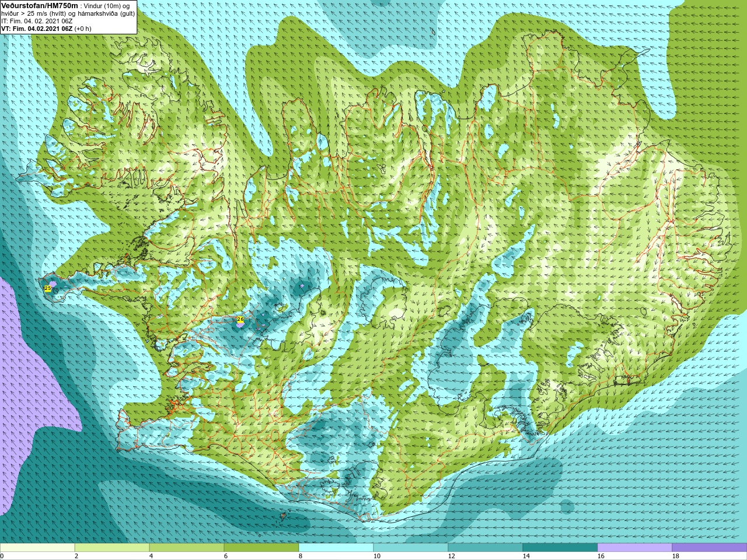Click the legend scale value "14"
This screenshot has width=747, height=560.
(x=526, y=556)
